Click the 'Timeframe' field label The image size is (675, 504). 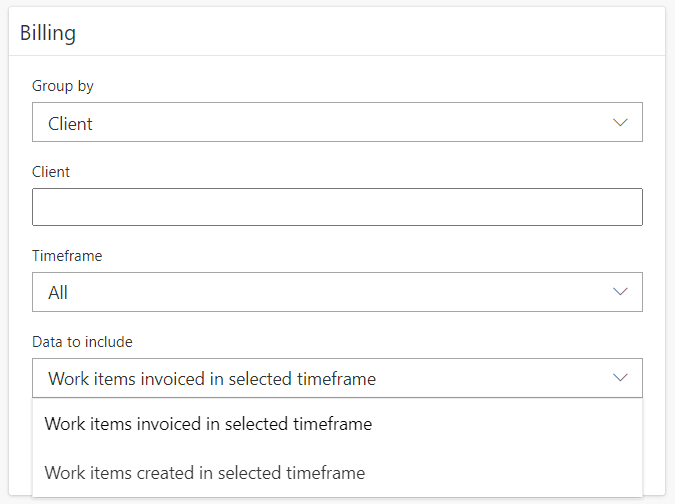67,256
